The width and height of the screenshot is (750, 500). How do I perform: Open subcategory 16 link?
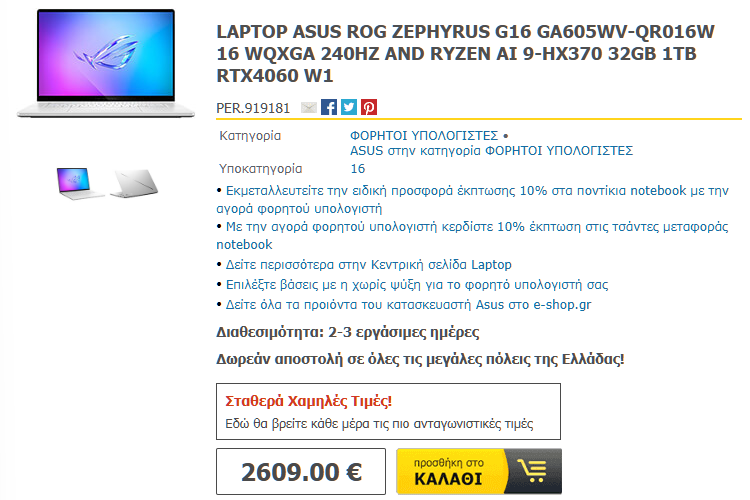358,168
